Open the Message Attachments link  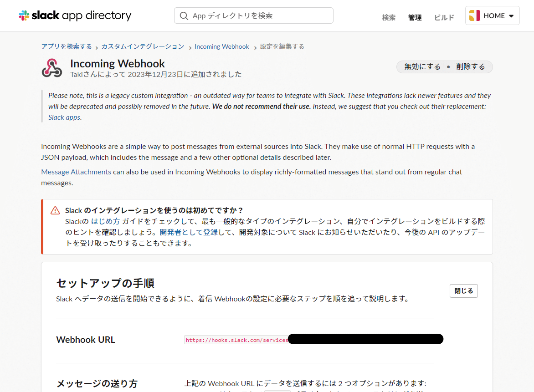click(x=76, y=172)
